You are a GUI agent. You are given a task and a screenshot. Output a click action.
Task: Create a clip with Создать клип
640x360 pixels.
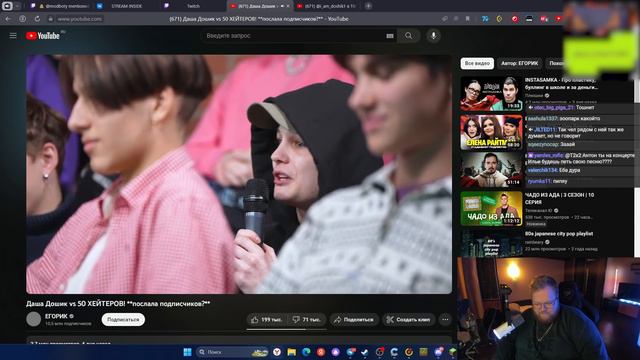409,320
